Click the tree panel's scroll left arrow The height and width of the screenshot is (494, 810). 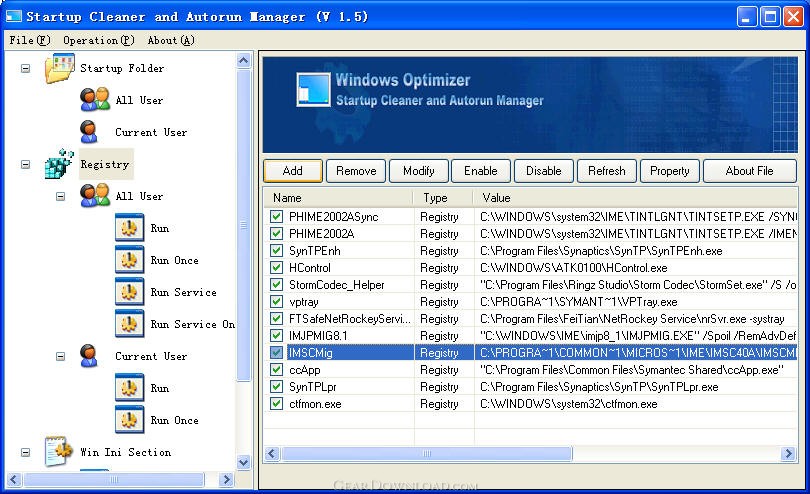14,480
